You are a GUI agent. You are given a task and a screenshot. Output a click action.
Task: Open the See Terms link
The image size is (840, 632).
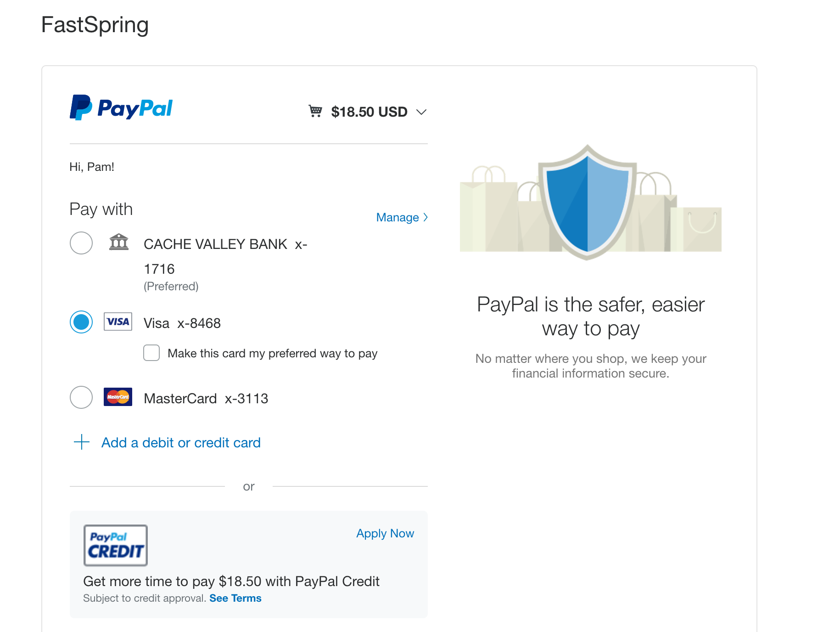[x=235, y=598]
